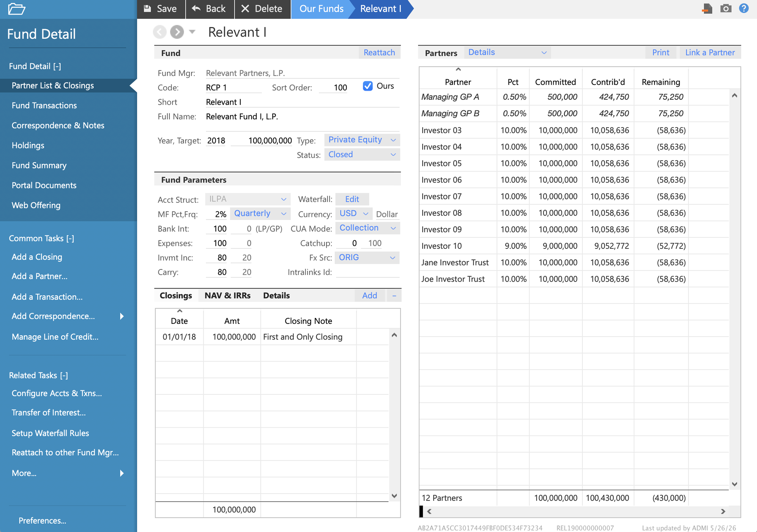The width and height of the screenshot is (757, 532).
Task: Go to previous fund record arrow
Action: (x=160, y=32)
